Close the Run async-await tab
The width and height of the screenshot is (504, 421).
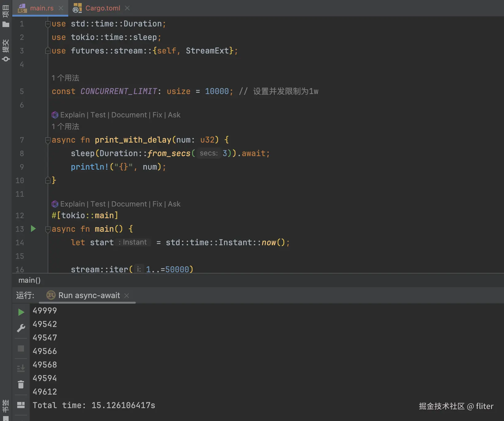pos(127,295)
